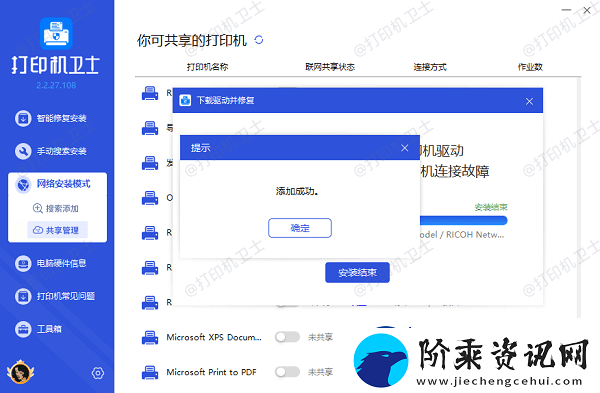Click the monitor icon for 电脑硬件信息

pos(23,263)
